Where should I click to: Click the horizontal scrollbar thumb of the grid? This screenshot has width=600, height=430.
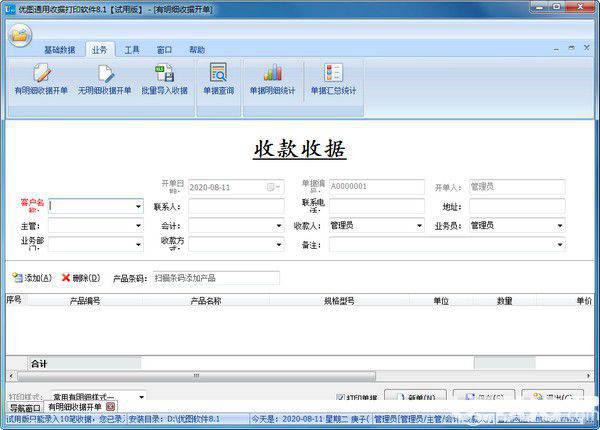coord(196,376)
